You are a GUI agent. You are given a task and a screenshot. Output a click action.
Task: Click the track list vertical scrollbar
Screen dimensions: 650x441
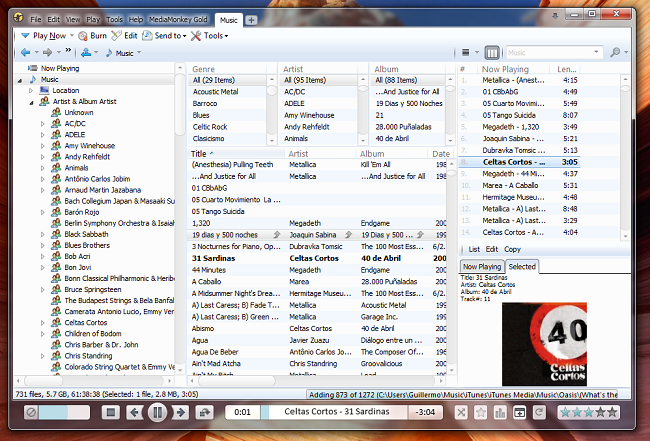[x=451, y=267]
